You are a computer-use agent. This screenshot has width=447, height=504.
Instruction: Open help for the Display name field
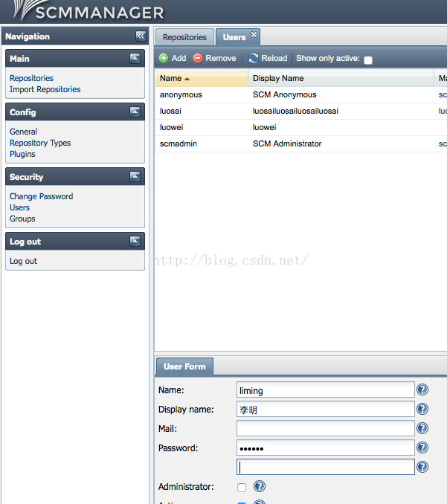pos(422,409)
